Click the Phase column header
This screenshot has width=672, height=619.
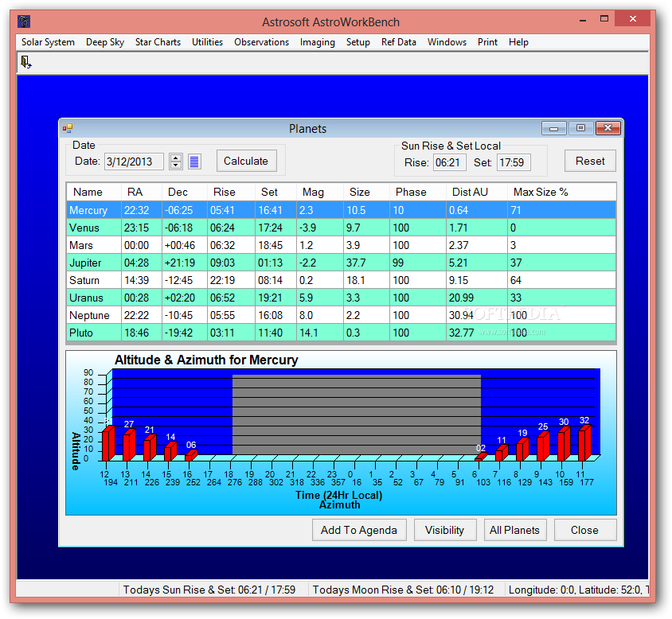418,192
